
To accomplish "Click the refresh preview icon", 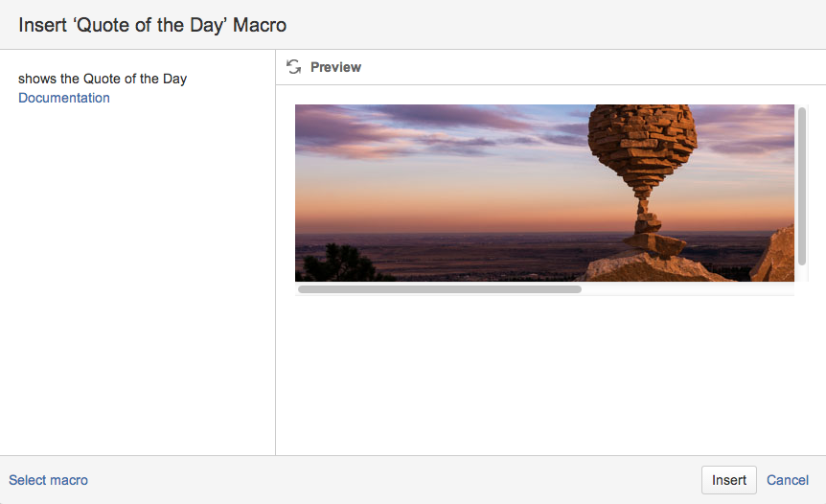I will point(294,67).
